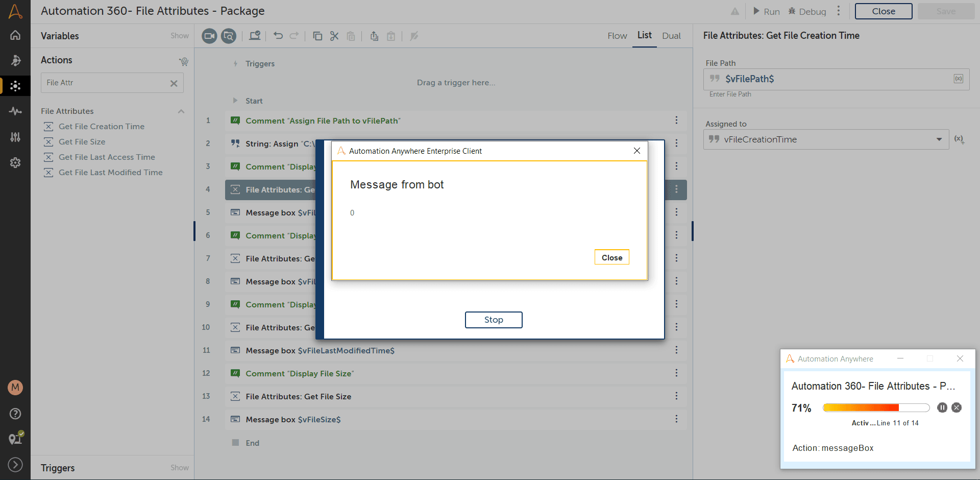Click the Close button in the editor header
The image size is (980, 480).
(x=884, y=11)
